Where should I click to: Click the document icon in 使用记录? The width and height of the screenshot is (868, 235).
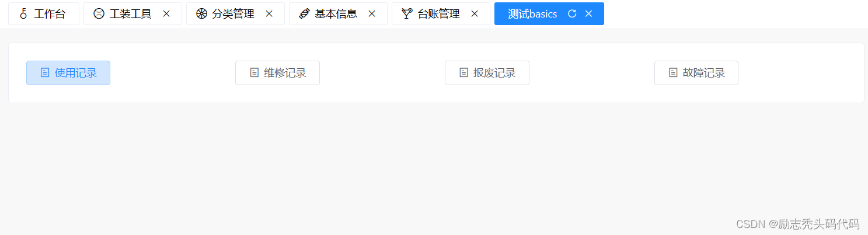45,73
